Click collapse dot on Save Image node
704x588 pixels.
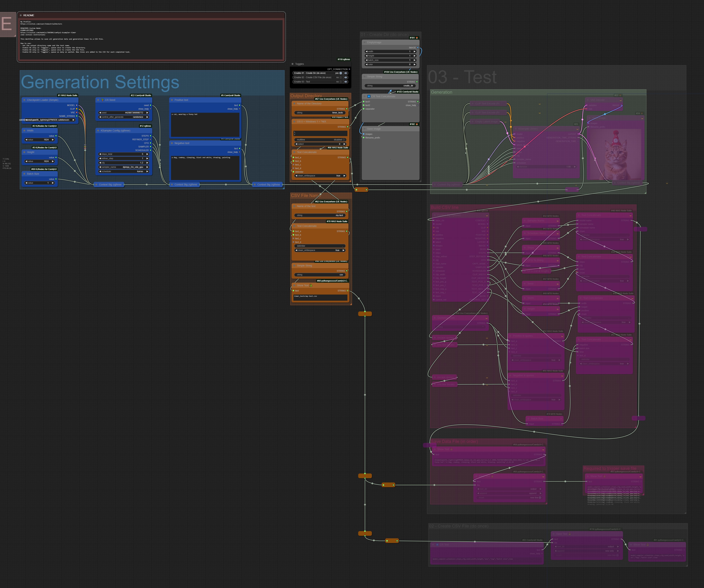click(364, 129)
